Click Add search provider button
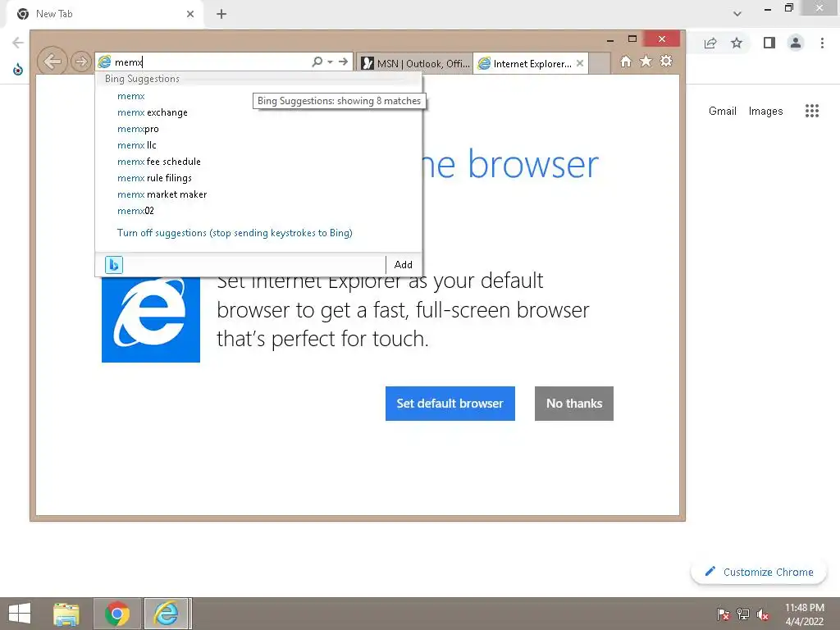840x630 pixels. pyautogui.click(x=404, y=265)
